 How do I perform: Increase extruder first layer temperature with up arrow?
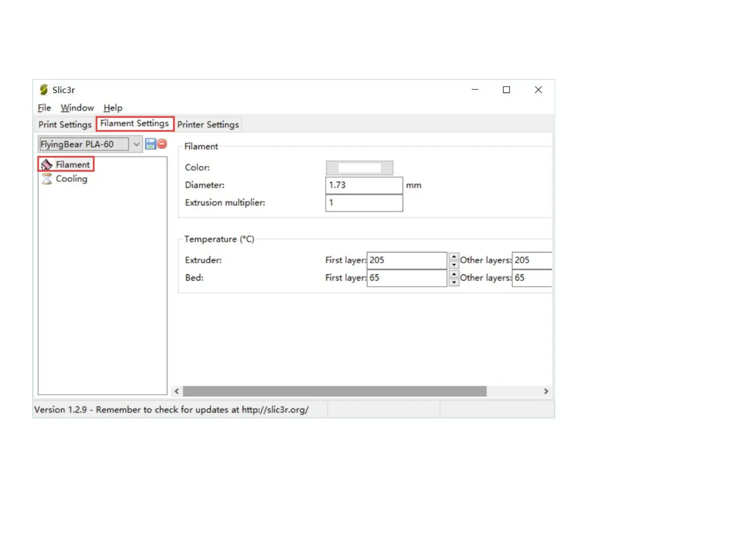pyautogui.click(x=454, y=256)
